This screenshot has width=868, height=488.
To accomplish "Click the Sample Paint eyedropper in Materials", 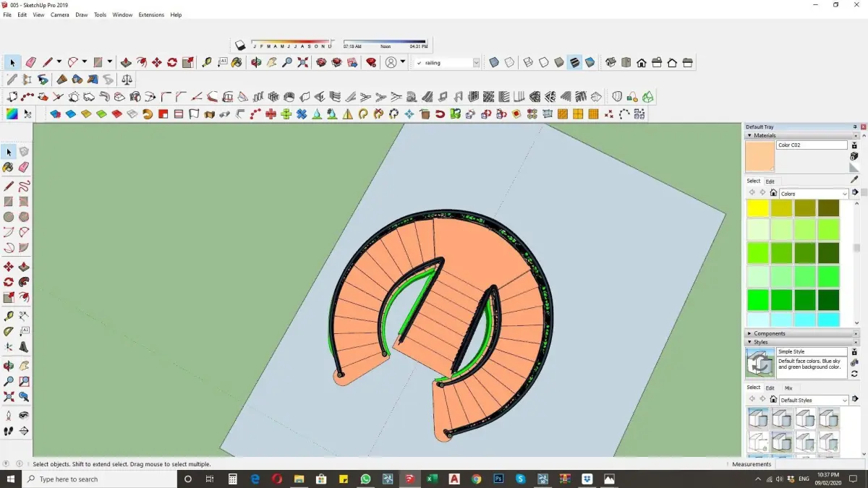I will point(854,179).
